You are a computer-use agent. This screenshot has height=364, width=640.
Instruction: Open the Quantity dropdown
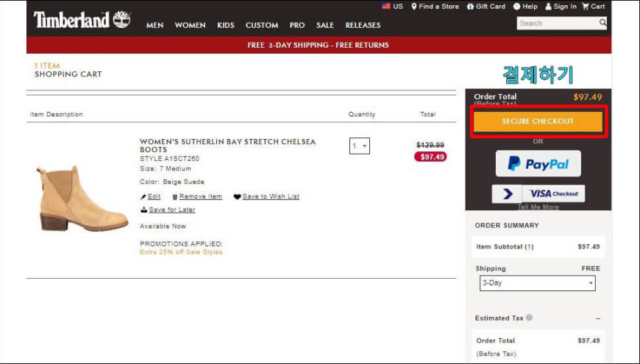pos(360,146)
